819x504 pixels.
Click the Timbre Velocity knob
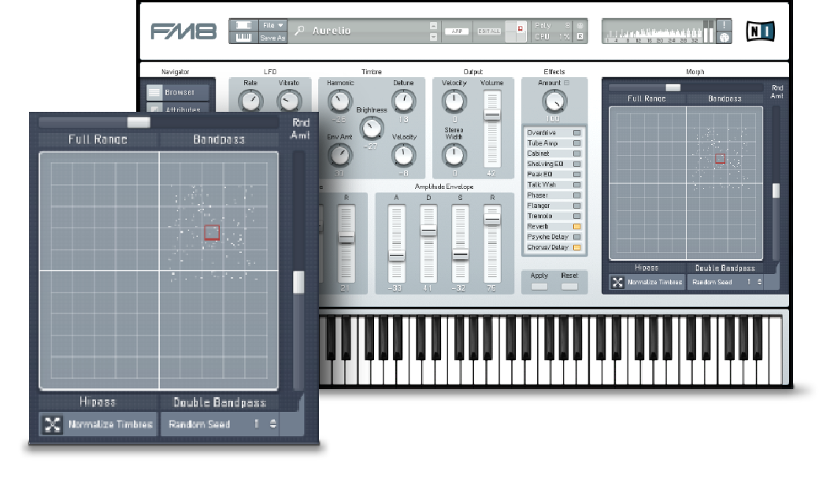point(403,154)
